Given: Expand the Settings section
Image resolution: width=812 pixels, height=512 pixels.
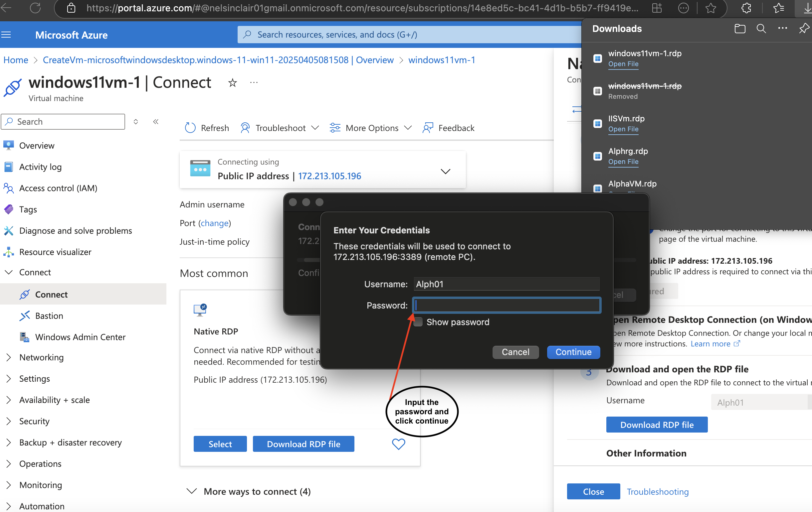Looking at the screenshot, I should [x=9, y=379].
